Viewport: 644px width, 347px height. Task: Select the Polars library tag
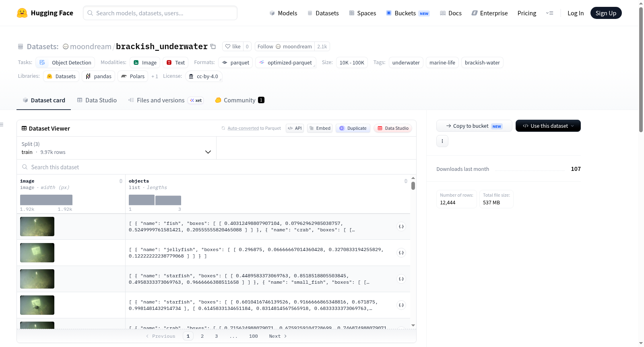[133, 76]
